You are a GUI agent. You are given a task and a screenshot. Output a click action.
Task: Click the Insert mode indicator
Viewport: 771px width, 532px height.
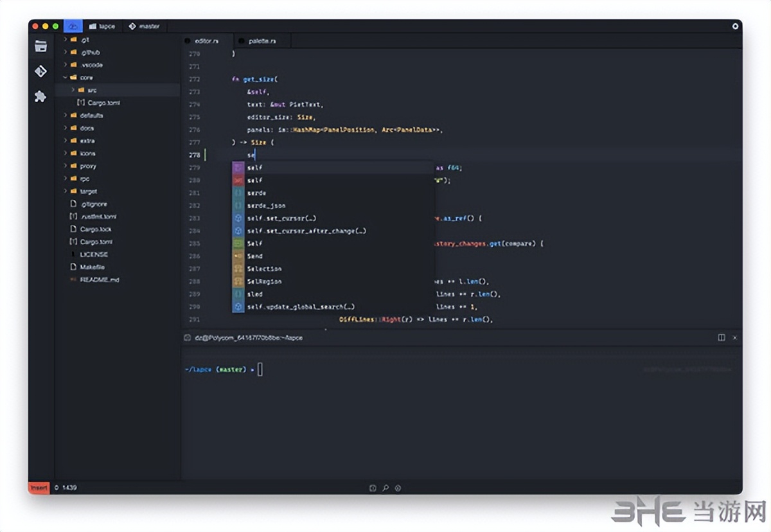[x=39, y=488]
